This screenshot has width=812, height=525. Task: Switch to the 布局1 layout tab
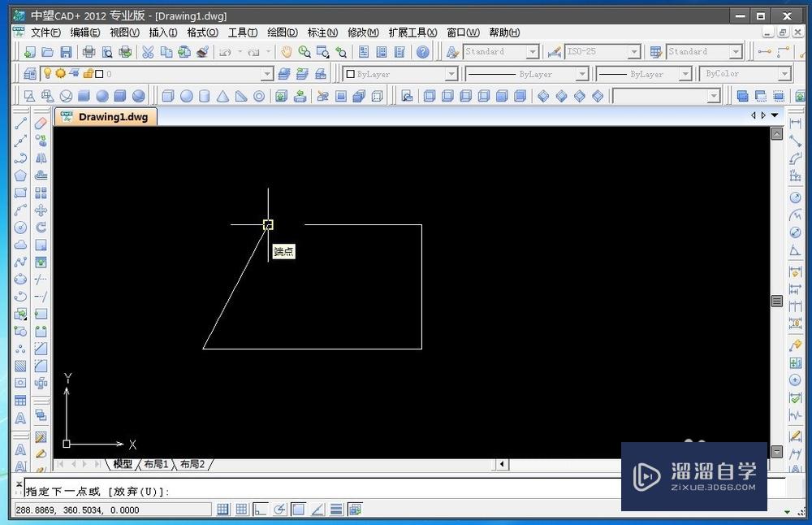154,464
